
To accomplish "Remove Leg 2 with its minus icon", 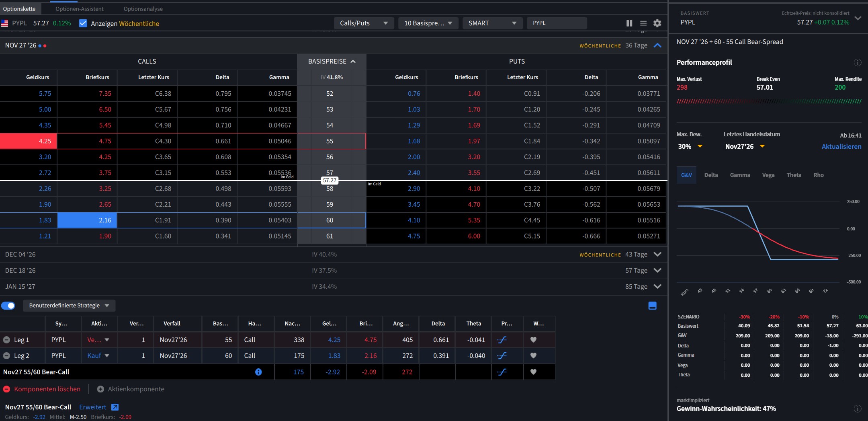I will point(6,356).
